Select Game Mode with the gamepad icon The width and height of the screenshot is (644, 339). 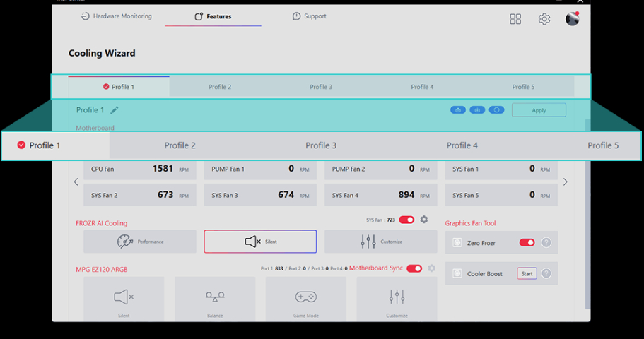tap(305, 300)
